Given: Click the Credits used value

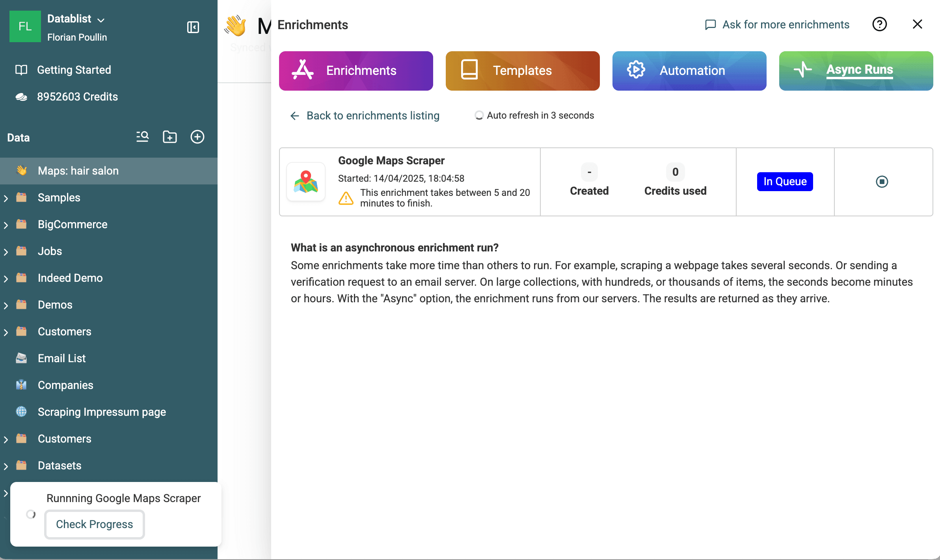Looking at the screenshot, I should [675, 172].
